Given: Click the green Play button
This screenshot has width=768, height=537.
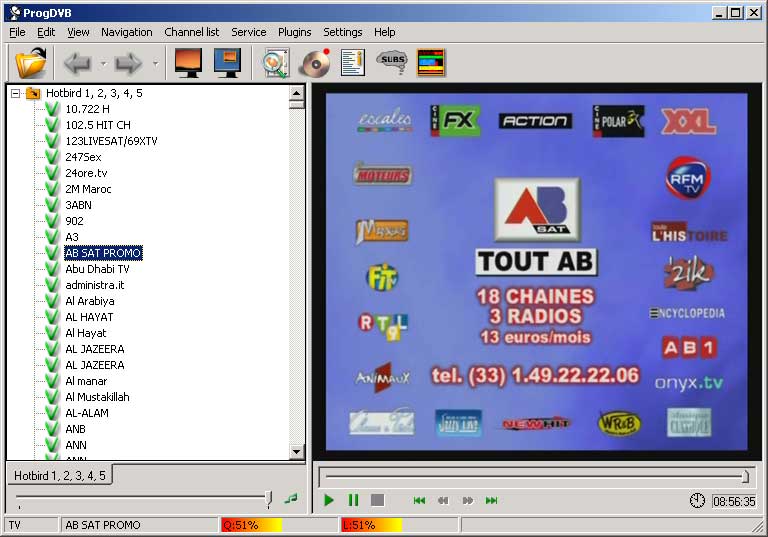Looking at the screenshot, I should coord(329,501).
